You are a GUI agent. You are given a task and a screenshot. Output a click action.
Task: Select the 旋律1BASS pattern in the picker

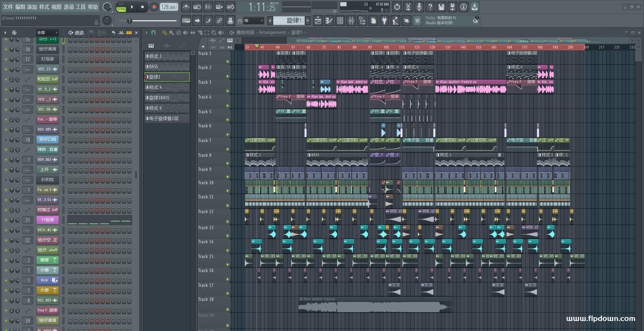click(167, 98)
